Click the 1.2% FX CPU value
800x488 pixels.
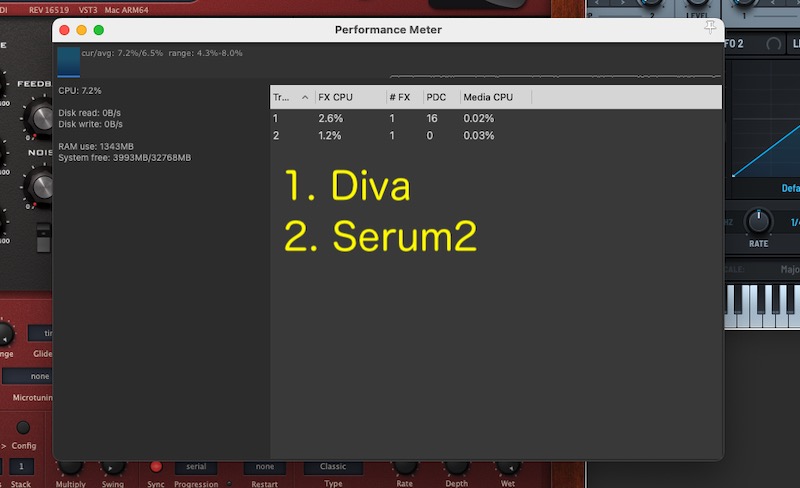coord(330,136)
